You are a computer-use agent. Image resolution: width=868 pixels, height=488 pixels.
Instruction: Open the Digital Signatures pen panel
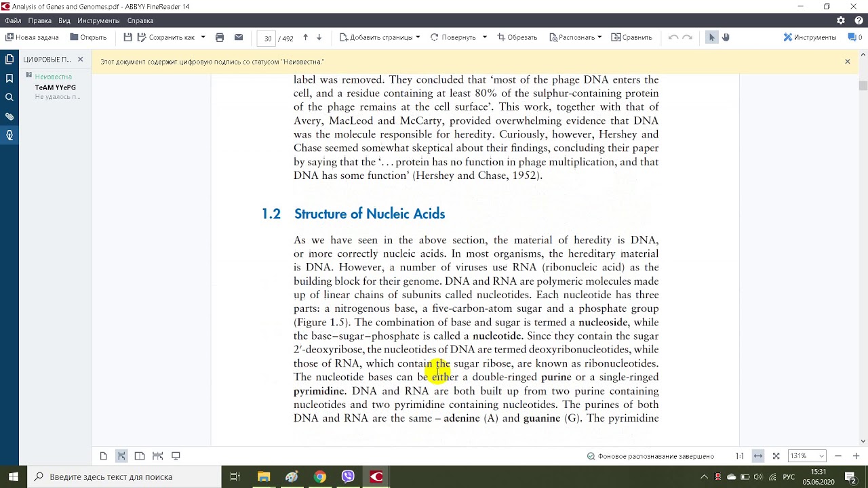(x=9, y=136)
